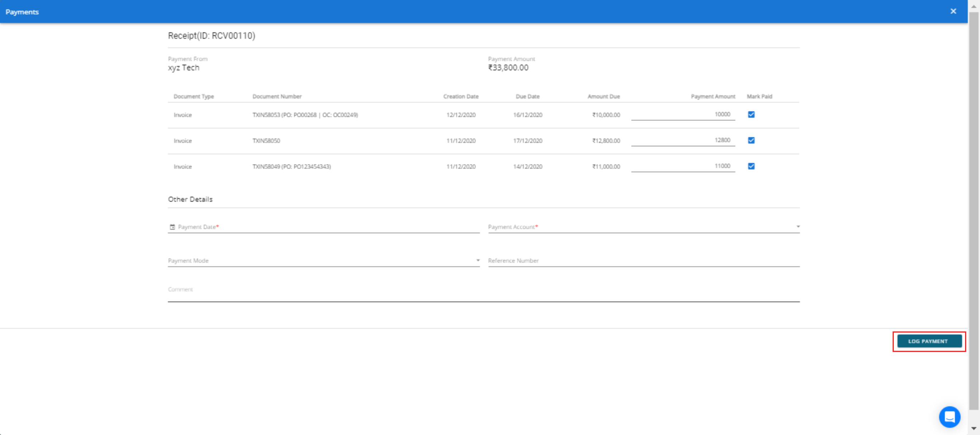Uncheck Mark Paid for invoice TXIN58049
Image resolution: width=980 pixels, height=435 pixels.
751,166
